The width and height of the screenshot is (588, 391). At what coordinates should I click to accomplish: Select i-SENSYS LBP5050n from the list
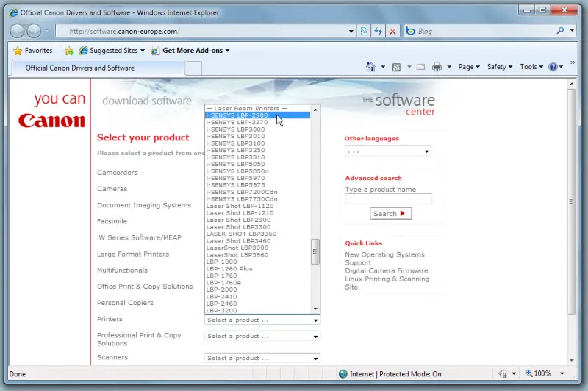click(x=258, y=171)
